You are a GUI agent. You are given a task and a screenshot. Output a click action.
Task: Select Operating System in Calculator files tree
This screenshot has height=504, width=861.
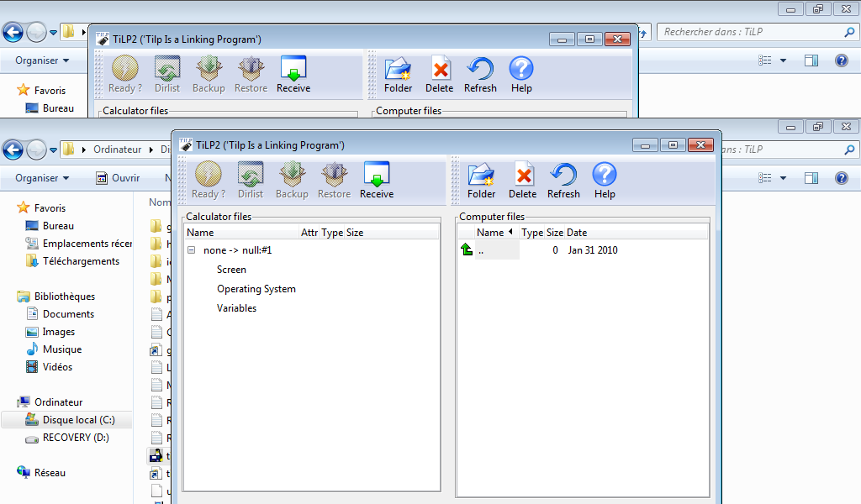[256, 289]
